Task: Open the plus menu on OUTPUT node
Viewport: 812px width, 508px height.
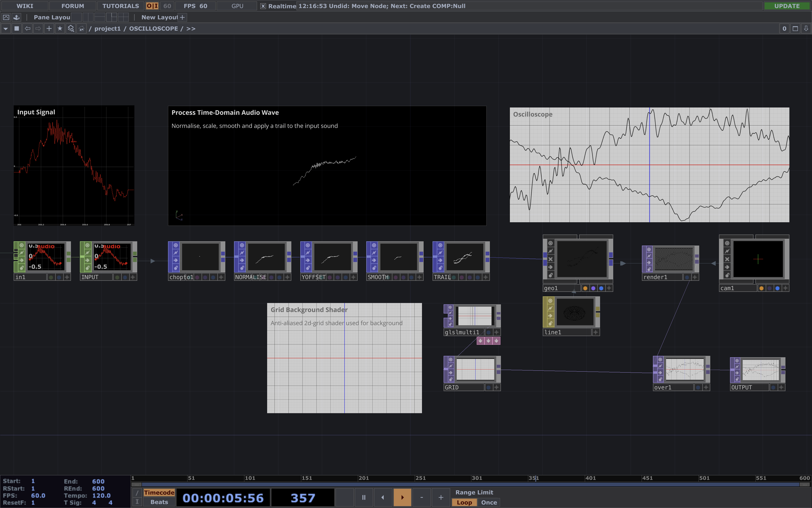Action: tap(781, 387)
